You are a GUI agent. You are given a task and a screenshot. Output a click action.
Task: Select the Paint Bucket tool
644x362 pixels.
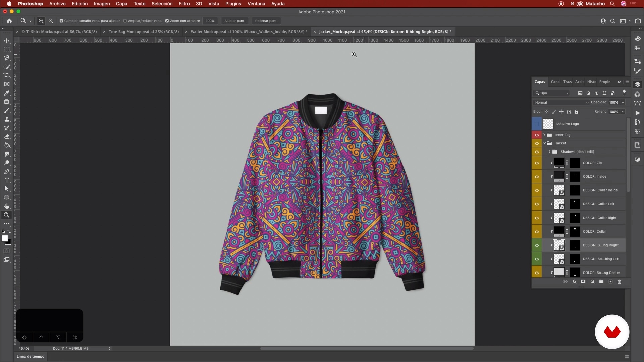point(7,145)
